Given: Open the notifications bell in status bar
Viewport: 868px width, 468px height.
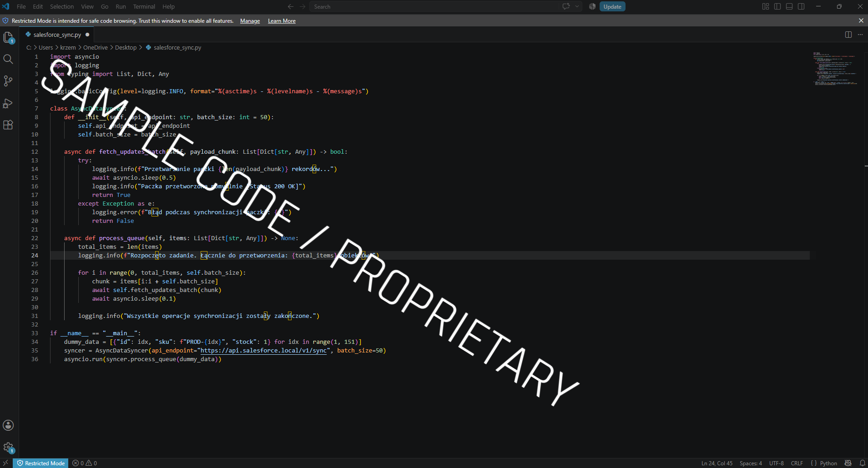Looking at the screenshot, I should (862, 463).
